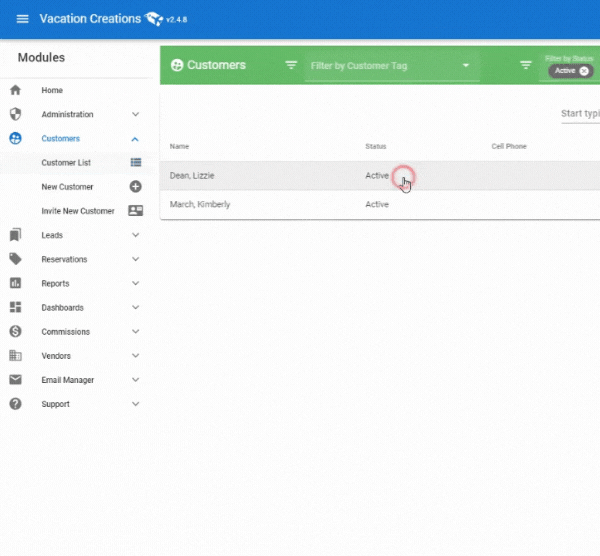Click the v2.4.8 version label
The height and width of the screenshot is (556, 600).
177,20
